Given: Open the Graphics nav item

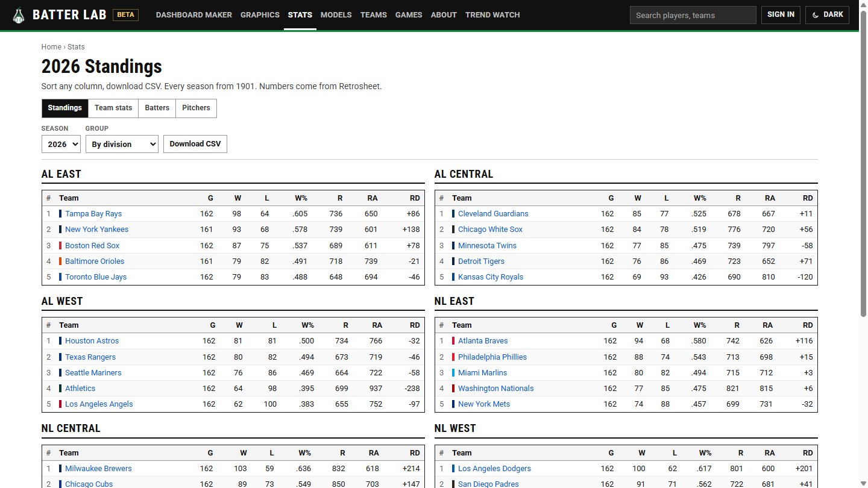Looking at the screenshot, I should (260, 15).
